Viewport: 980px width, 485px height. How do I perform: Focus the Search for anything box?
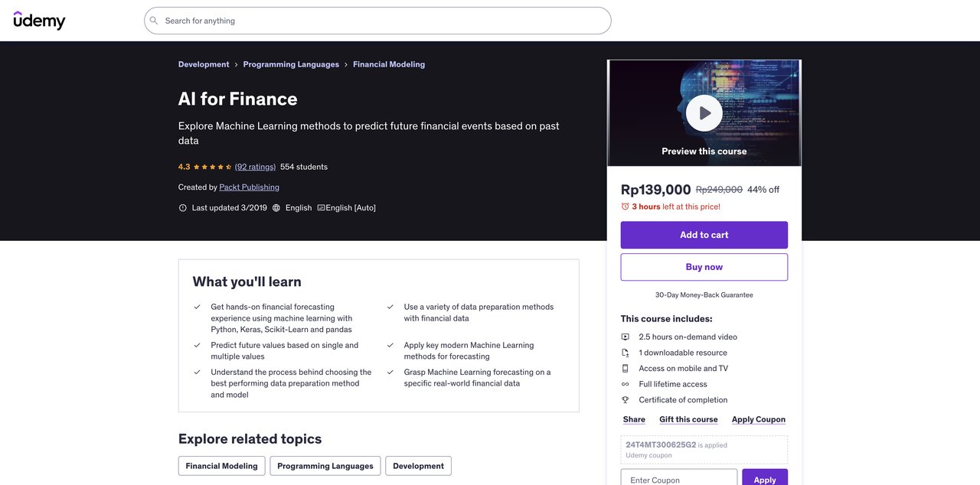(x=377, y=21)
